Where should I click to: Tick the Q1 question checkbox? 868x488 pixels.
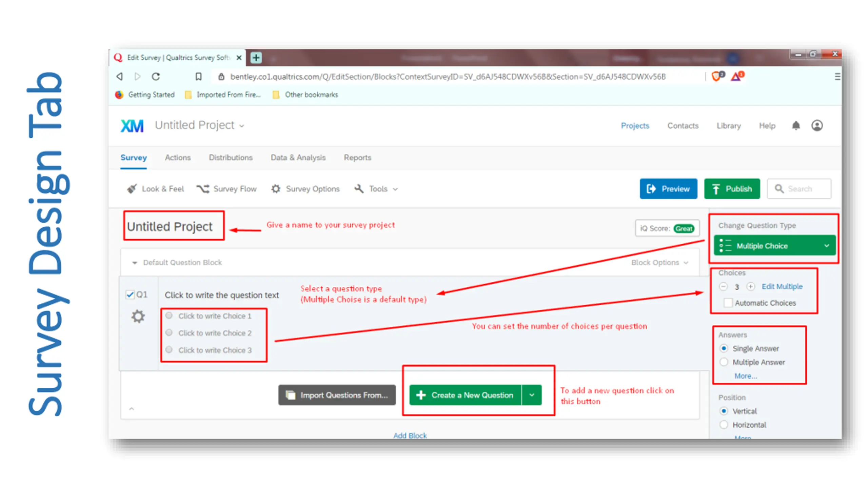click(x=130, y=294)
